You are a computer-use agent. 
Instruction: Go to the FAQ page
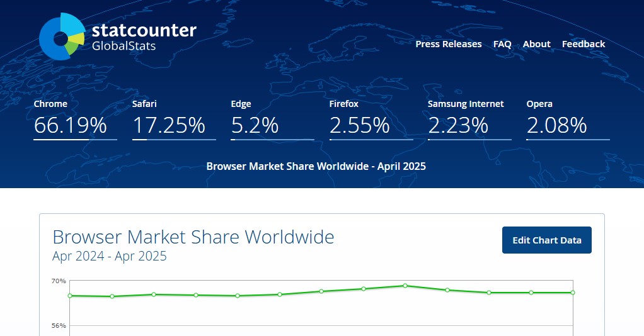click(502, 44)
